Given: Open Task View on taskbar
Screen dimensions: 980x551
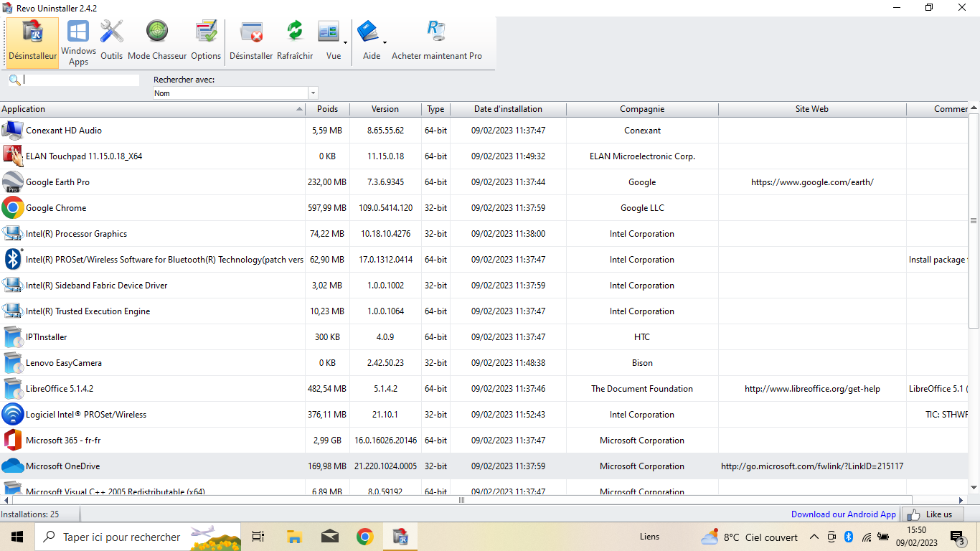Looking at the screenshot, I should (x=258, y=537).
